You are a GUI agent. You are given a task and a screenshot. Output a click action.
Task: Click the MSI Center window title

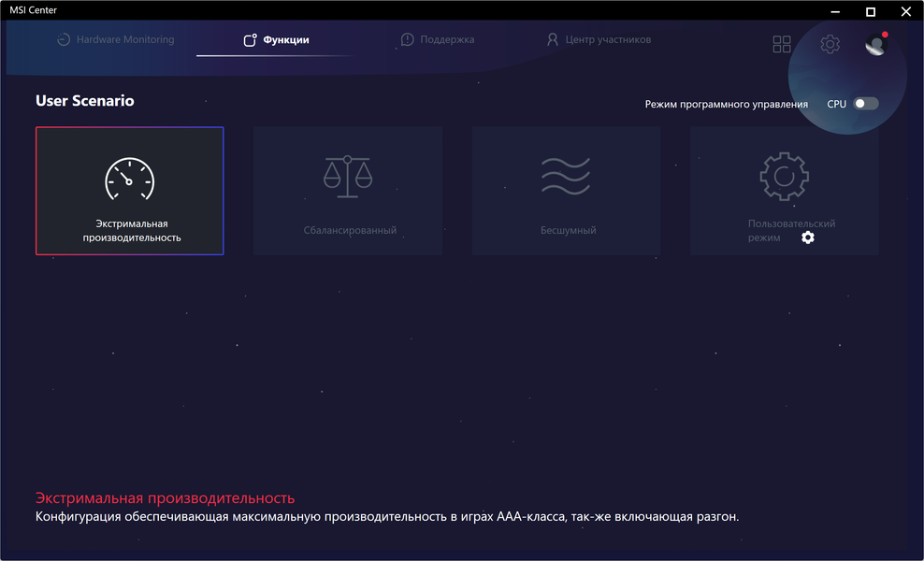(x=34, y=10)
